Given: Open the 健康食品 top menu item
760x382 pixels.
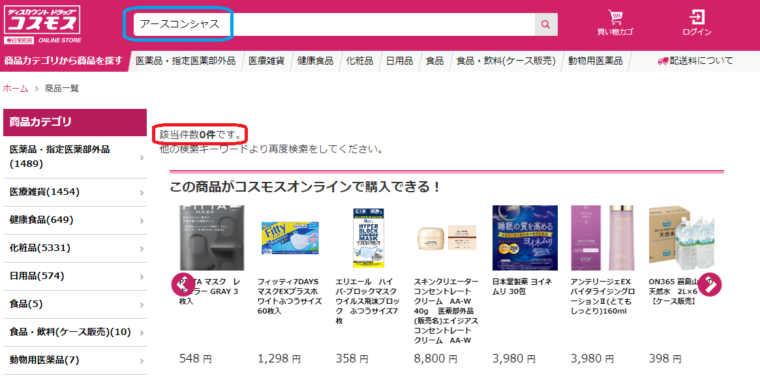Looking at the screenshot, I should 315,61.
